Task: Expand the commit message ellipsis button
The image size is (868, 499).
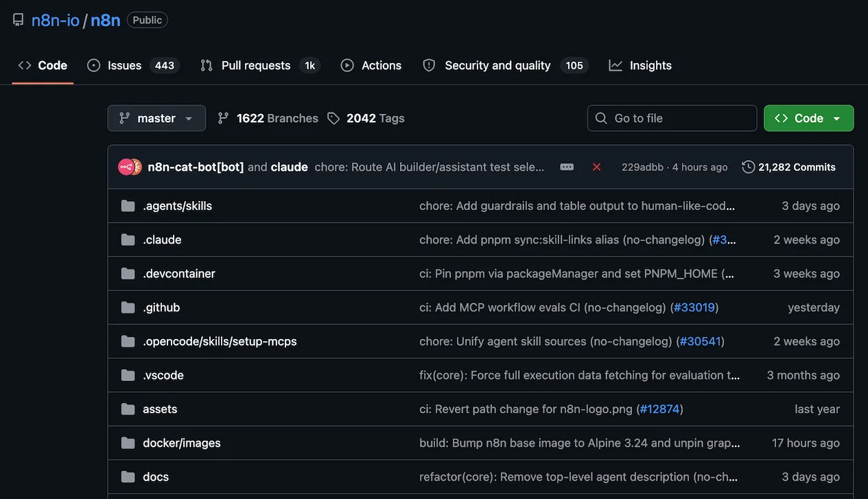Action: [567, 167]
